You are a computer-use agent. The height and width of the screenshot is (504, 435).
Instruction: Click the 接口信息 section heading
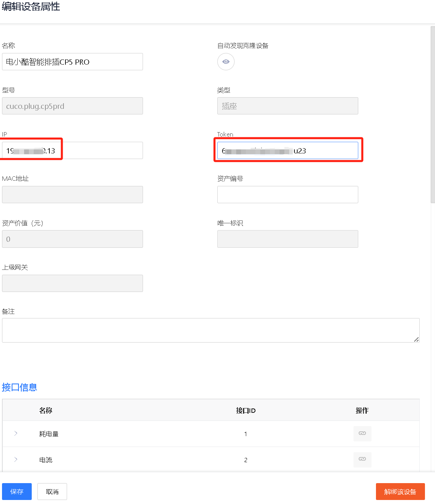pyautogui.click(x=20, y=388)
